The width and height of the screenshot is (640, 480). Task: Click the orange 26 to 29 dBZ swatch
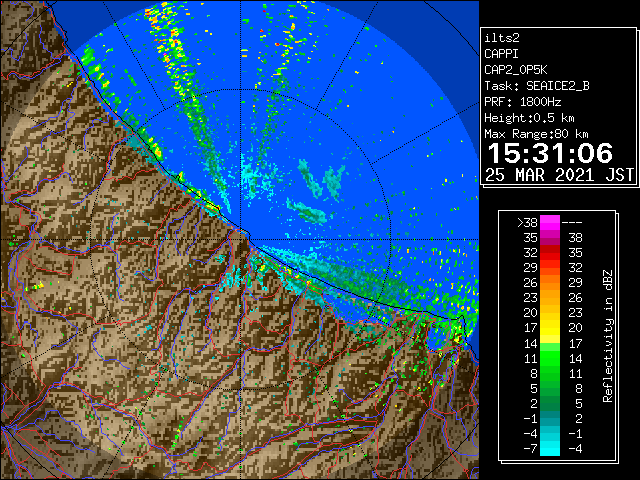[x=550, y=283]
